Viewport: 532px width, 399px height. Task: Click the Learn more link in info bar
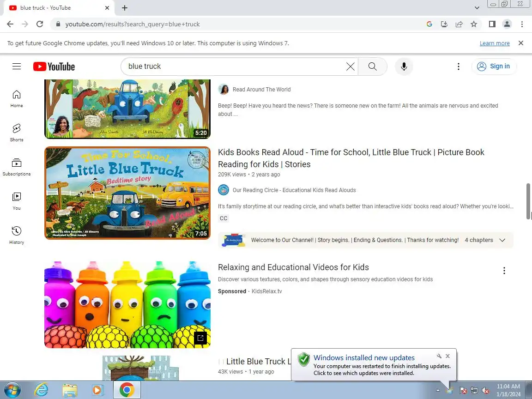[x=494, y=43]
